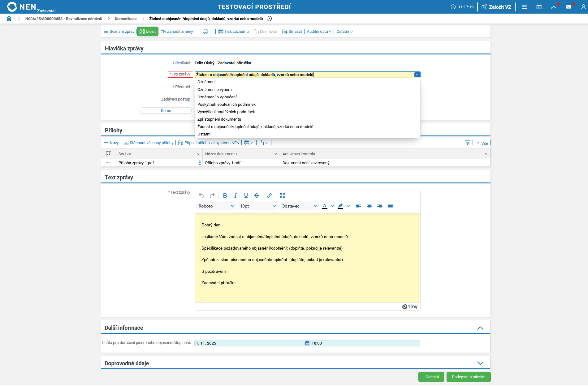
Task: Select Vysvětlení soutěžních podmínek option
Action: (307, 112)
